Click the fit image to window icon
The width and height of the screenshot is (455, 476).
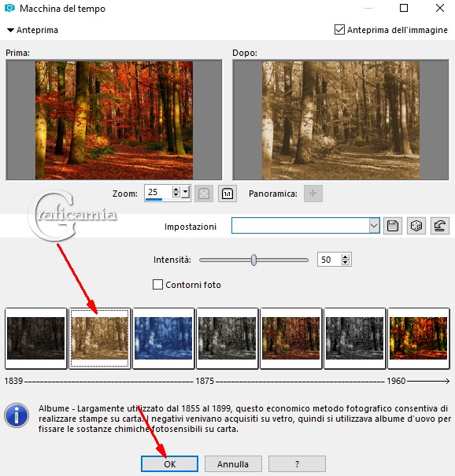pyautogui.click(x=204, y=194)
